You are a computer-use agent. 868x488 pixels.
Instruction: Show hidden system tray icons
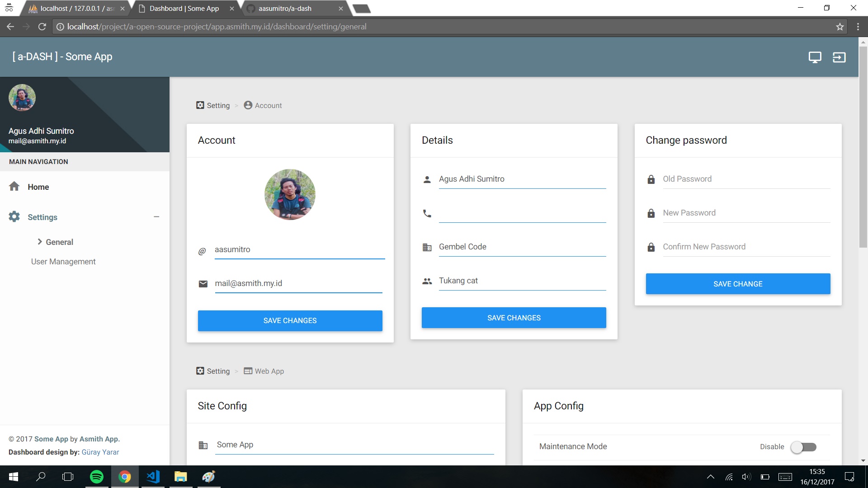[x=711, y=477]
